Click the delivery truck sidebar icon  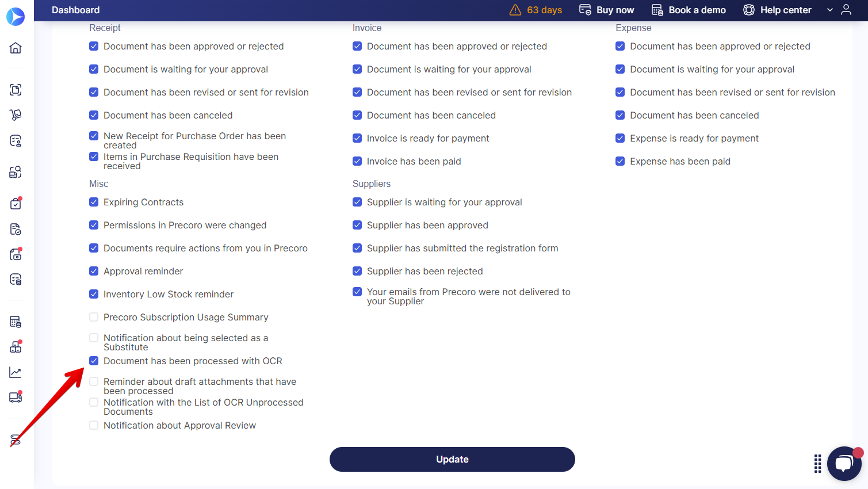(x=16, y=397)
